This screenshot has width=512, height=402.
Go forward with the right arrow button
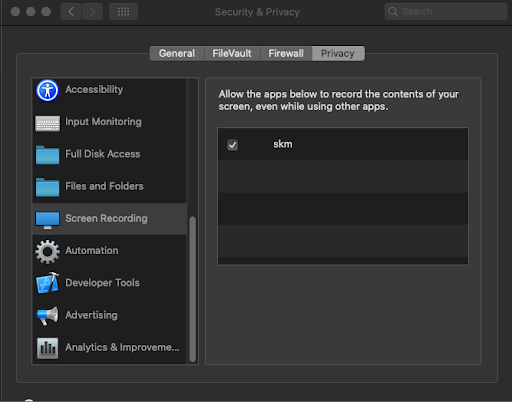pos(92,12)
